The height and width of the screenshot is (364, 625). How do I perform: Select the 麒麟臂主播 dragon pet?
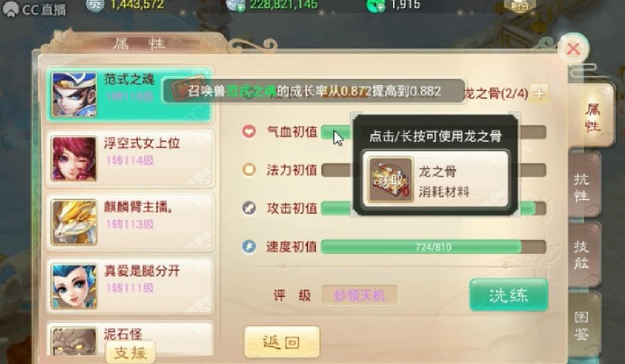[x=130, y=222]
